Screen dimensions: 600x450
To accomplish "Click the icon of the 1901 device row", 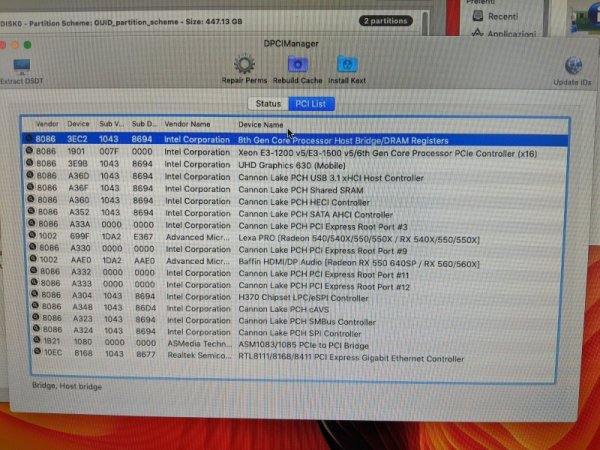I will pos(29,150).
